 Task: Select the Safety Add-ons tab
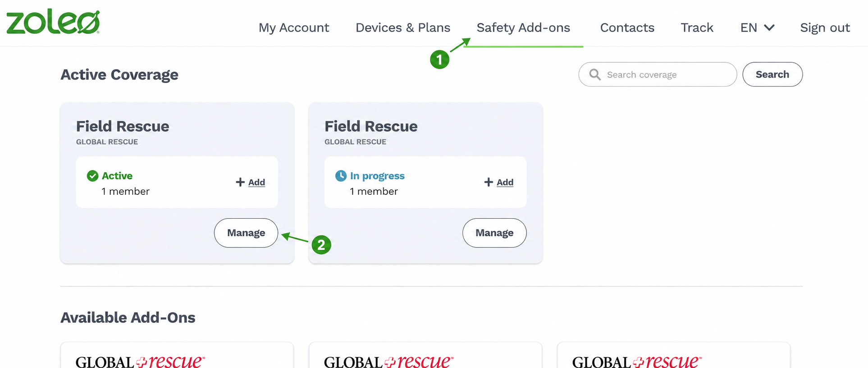(x=523, y=28)
